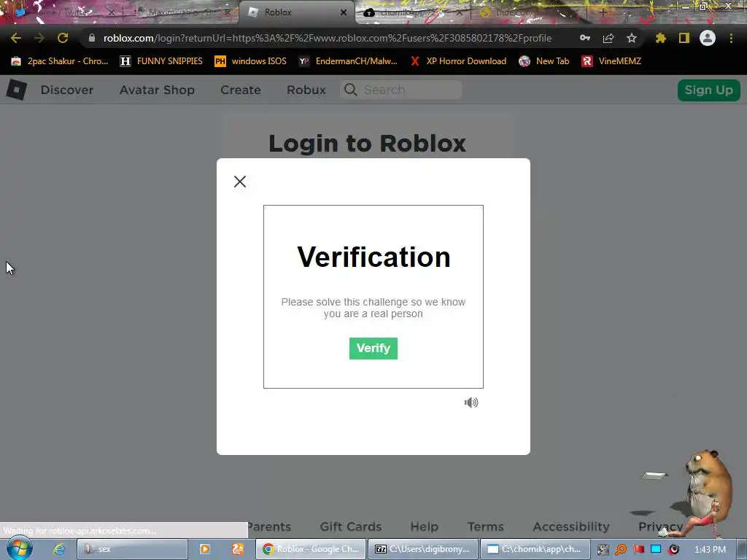The width and height of the screenshot is (747, 560).
Task: Open the Extensions puzzle-piece menu
Action: click(x=660, y=38)
